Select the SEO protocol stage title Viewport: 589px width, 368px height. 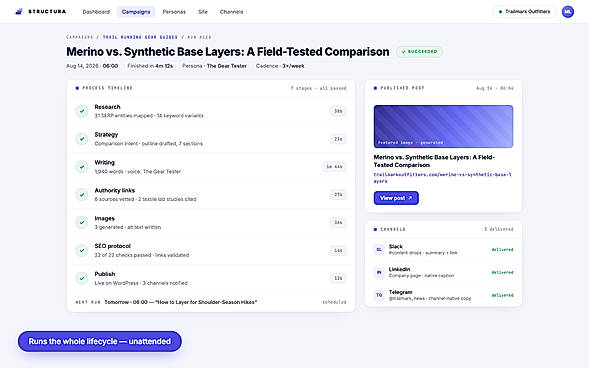pos(112,246)
